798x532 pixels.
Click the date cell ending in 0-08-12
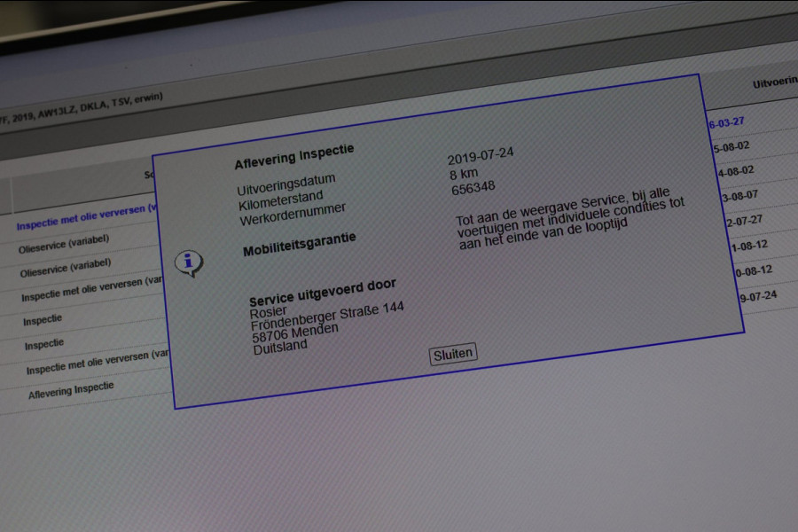click(750, 270)
